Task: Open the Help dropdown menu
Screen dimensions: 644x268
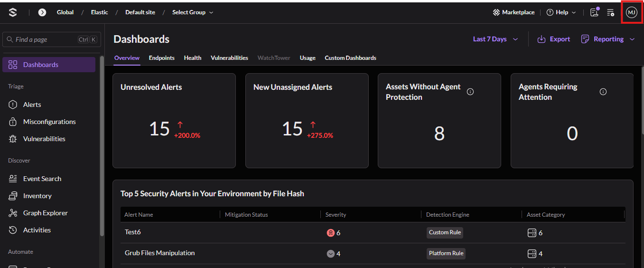Action: point(561,12)
